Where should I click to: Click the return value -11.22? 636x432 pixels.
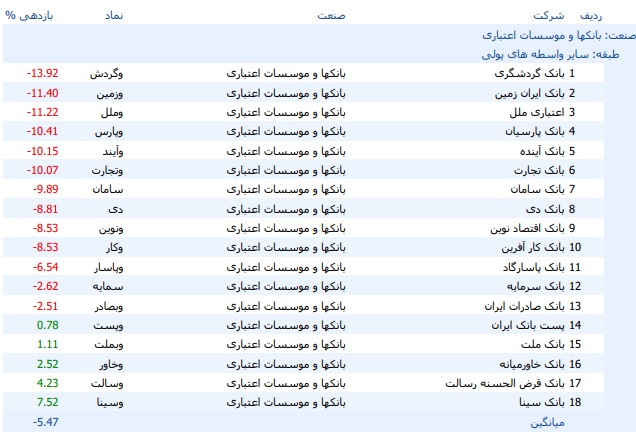[43, 112]
